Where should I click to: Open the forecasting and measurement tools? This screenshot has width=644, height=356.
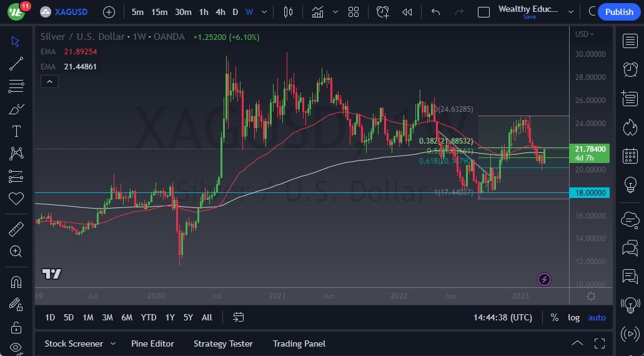[x=16, y=176]
